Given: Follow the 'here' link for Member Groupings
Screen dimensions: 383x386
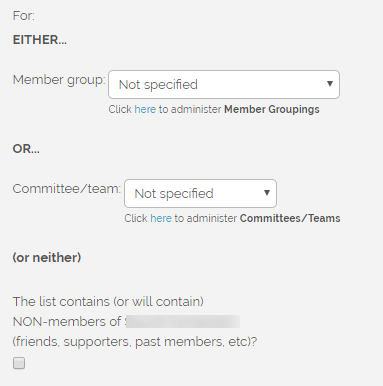Looking at the screenshot, I should (145, 109).
